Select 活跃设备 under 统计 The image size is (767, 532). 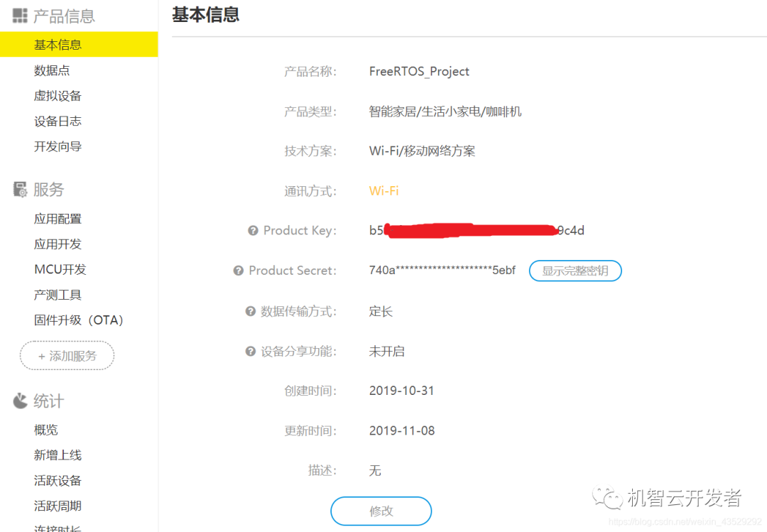(58, 480)
